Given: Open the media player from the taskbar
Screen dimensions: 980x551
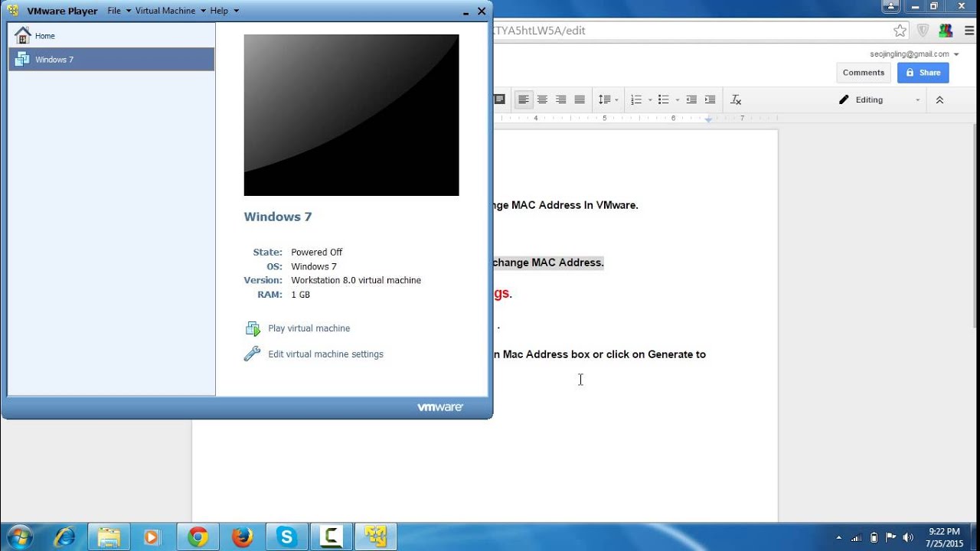Looking at the screenshot, I should pyautogui.click(x=153, y=537).
